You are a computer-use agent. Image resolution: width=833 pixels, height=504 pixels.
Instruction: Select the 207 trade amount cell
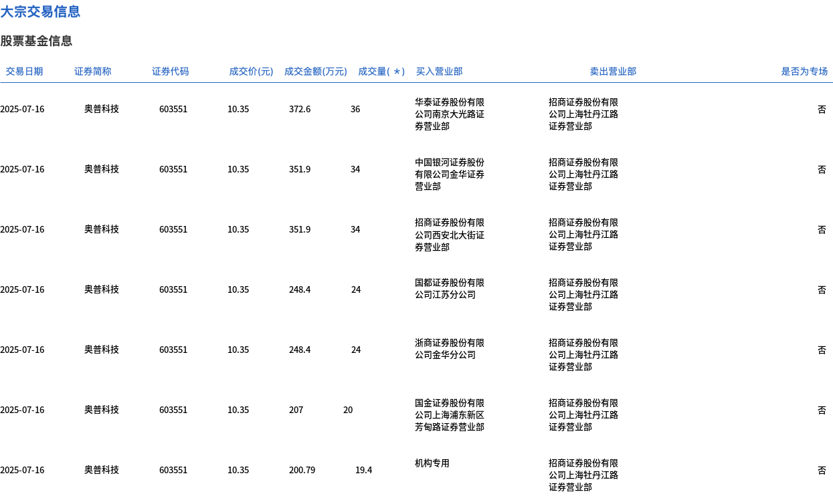pos(296,410)
